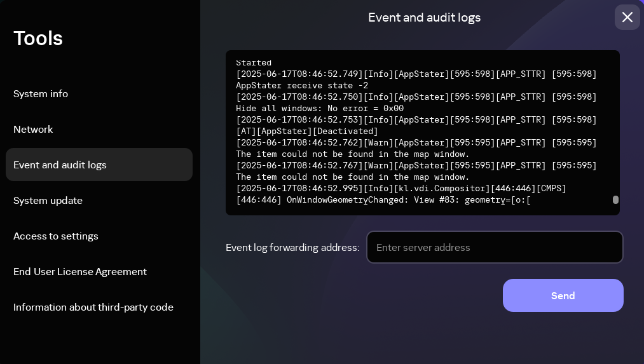Viewport: 644px width, 364px height.
Task: Click the Enter server address field
Action: click(495, 247)
